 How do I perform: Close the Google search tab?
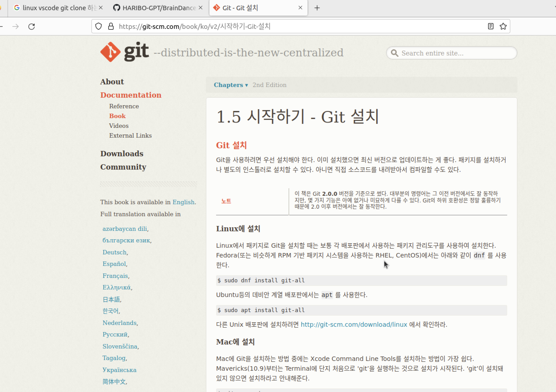pos(101,8)
